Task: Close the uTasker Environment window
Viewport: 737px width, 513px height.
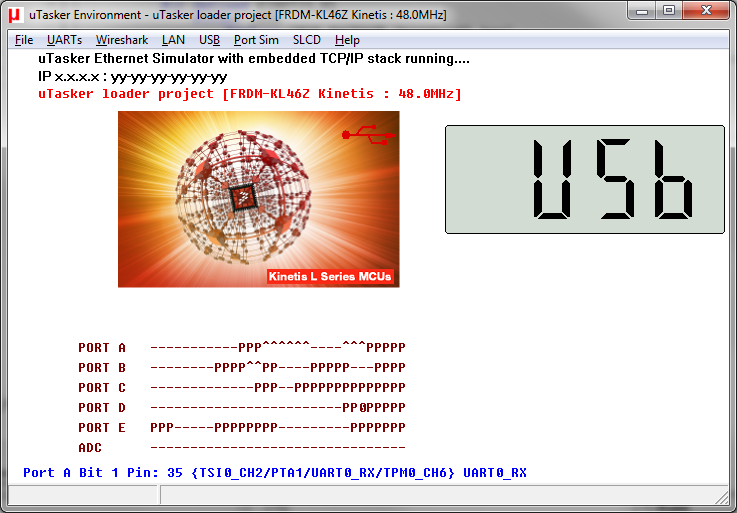Action: (x=706, y=11)
